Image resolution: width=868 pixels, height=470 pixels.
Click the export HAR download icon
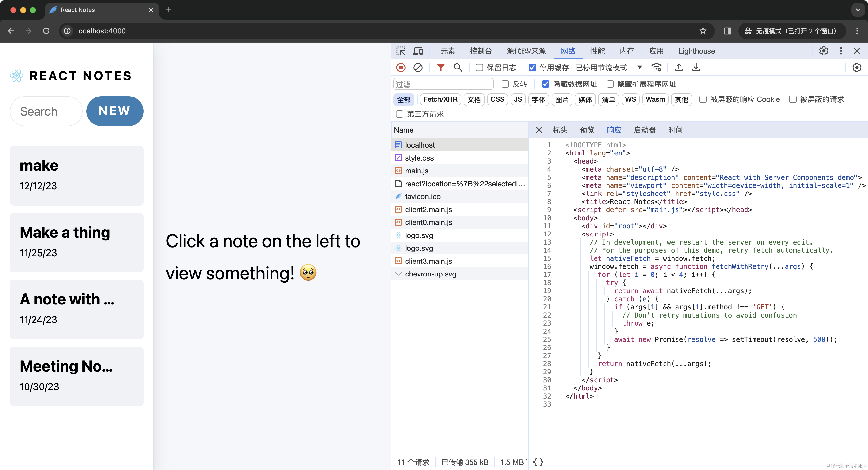pyautogui.click(x=696, y=68)
